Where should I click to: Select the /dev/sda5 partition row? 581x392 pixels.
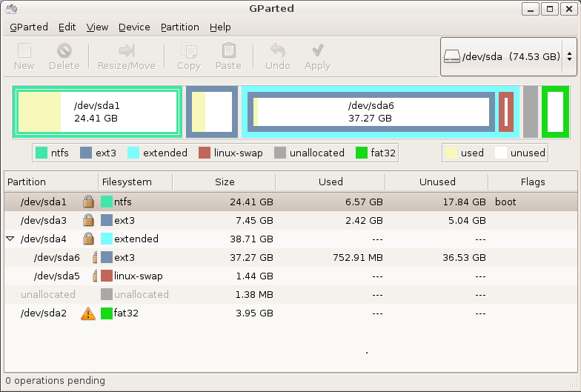[290, 276]
